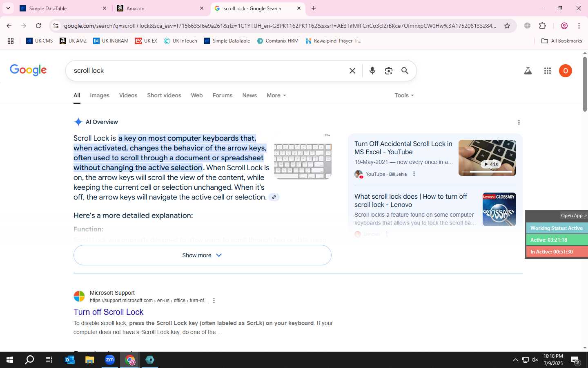Open the UK CMS bookmark

tap(40, 41)
